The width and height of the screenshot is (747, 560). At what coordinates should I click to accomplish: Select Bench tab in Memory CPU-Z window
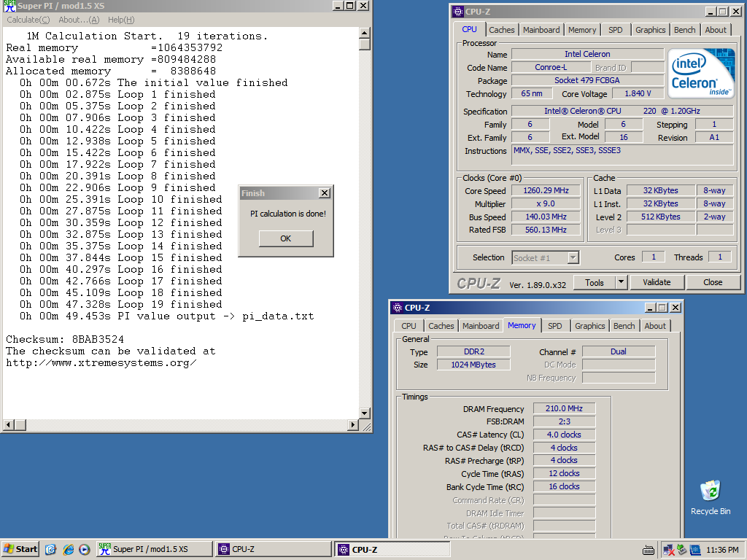[624, 326]
